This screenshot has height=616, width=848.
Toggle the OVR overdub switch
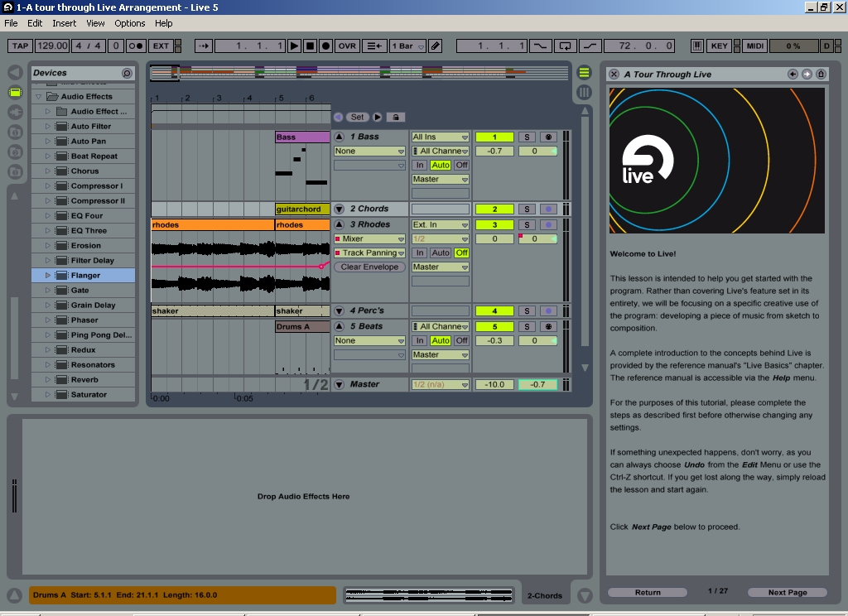pyautogui.click(x=347, y=46)
